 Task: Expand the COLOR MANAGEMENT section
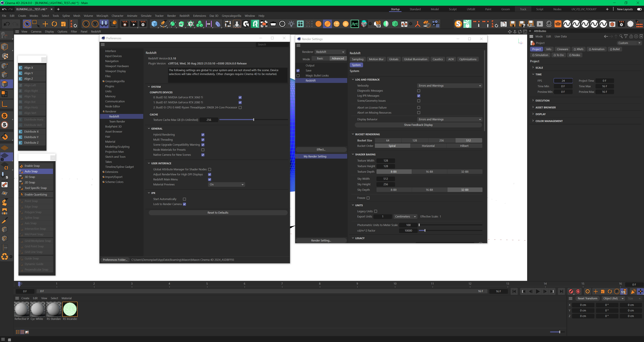point(533,121)
